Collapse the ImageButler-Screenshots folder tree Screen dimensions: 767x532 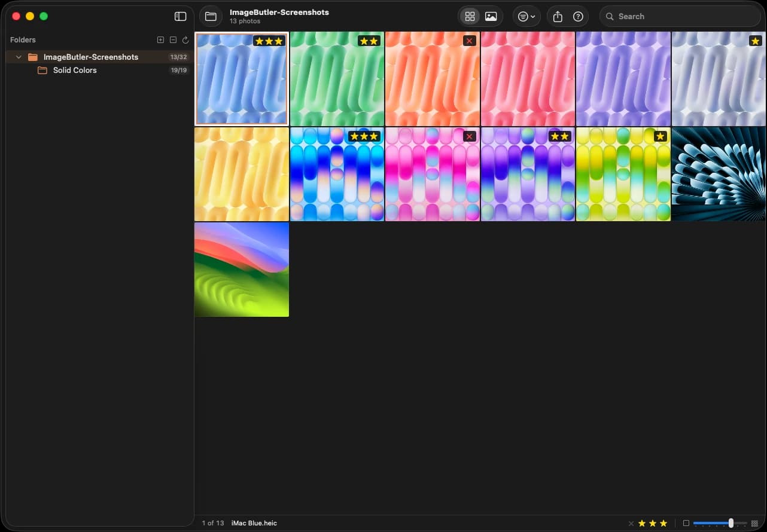[x=19, y=57]
